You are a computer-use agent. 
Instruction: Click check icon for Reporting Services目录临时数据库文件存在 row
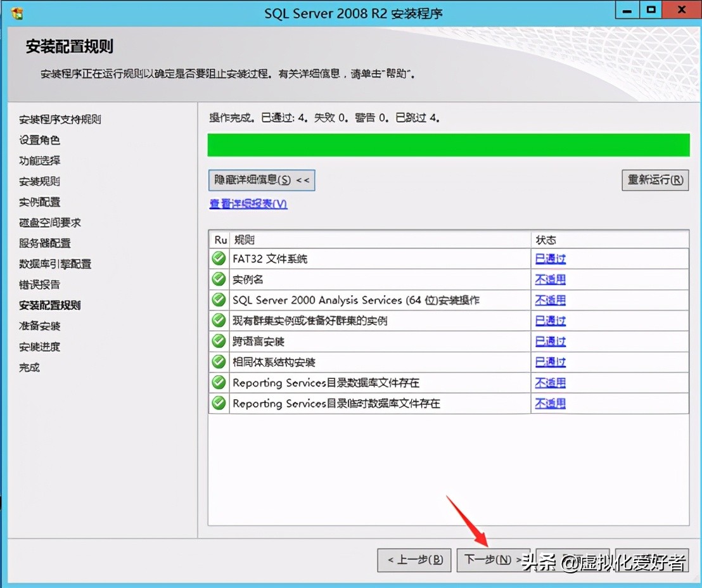[219, 403]
